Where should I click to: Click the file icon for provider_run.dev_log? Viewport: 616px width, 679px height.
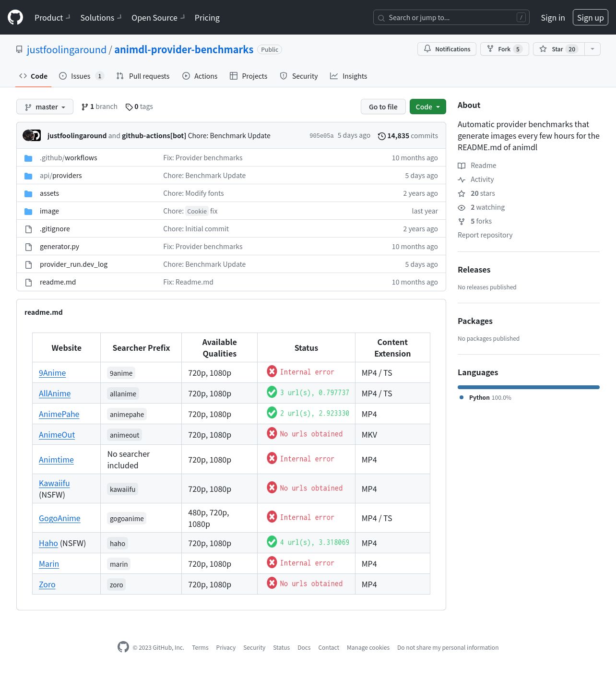point(28,264)
